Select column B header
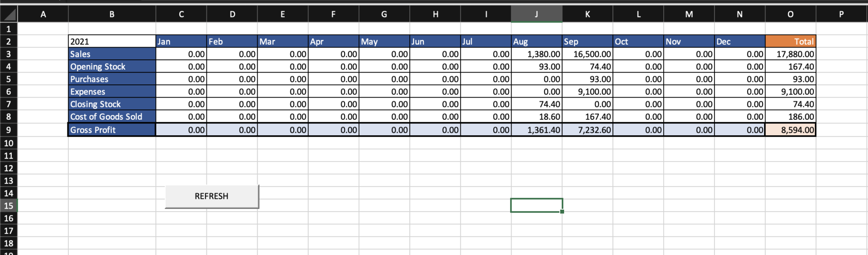Image resolution: width=868 pixels, height=255 pixels. coord(112,14)
